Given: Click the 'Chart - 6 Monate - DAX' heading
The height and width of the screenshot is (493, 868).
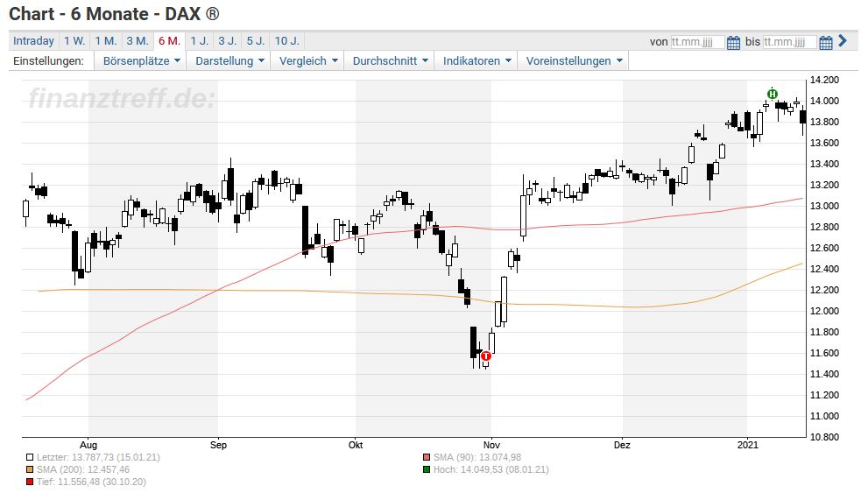Looking at the screenshot, I should pyautogui.click(x=114, y=14).
